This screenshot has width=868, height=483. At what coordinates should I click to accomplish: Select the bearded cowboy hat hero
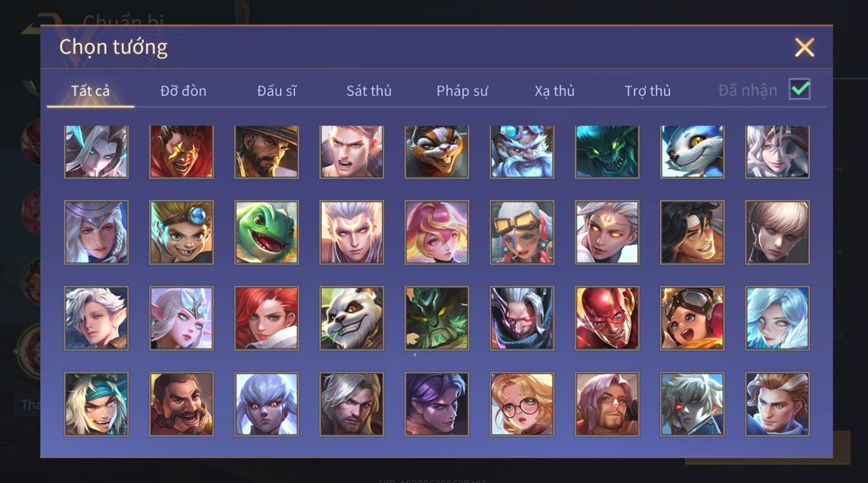[267, 152]
